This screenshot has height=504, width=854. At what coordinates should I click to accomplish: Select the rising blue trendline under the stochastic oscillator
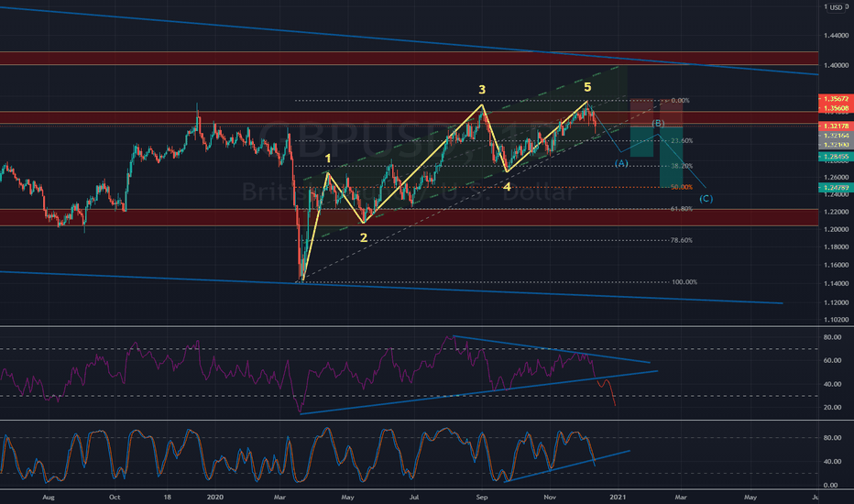[x=567, y=466]
